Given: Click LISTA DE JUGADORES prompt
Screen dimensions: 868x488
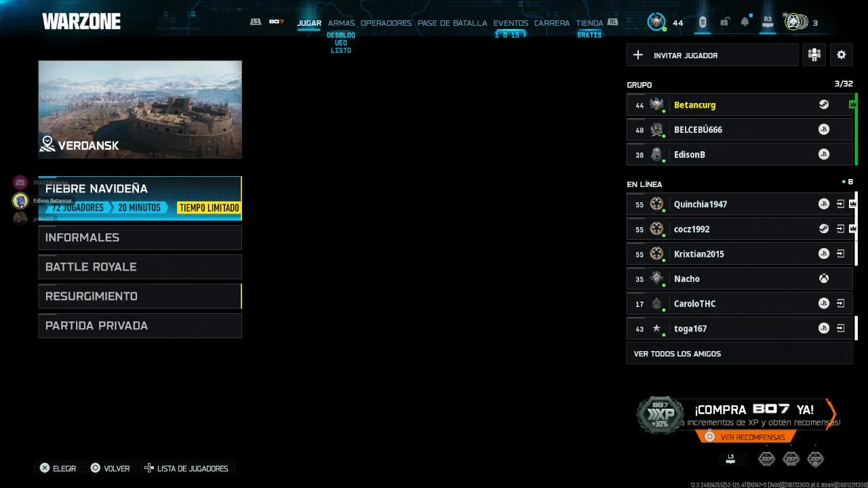Looking at the screenshot, I should coord(186,468).
